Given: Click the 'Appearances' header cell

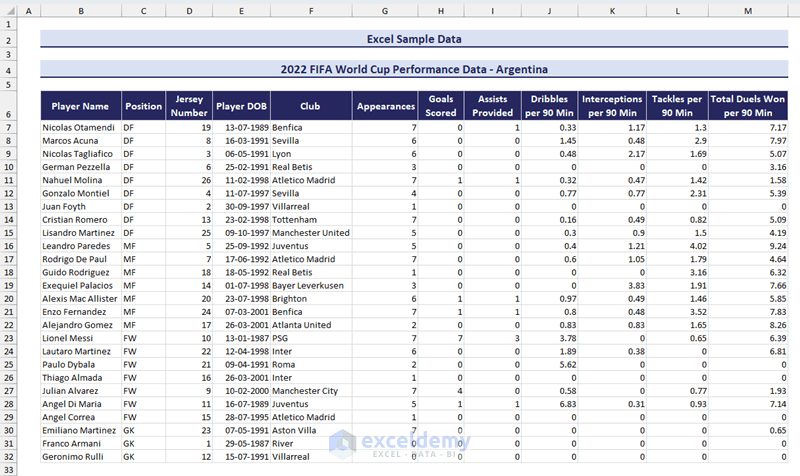Looking at the screenshot, I should (385, 106).
